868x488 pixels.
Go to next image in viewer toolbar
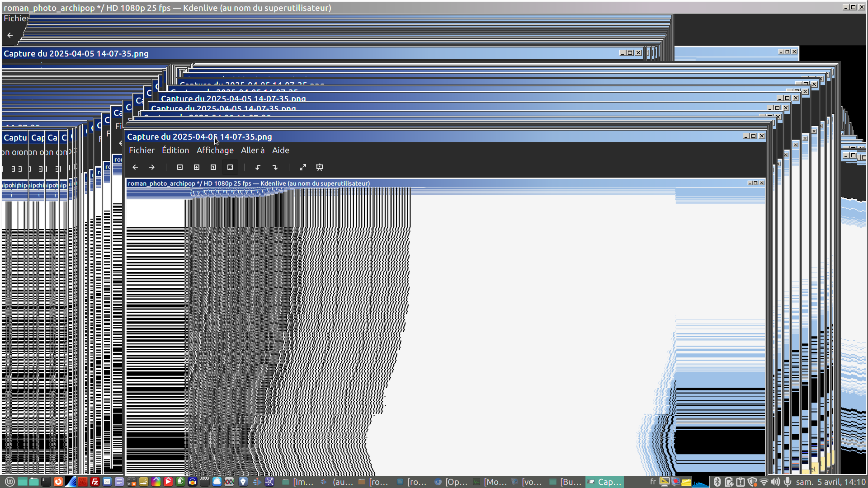tap(152, 167)
